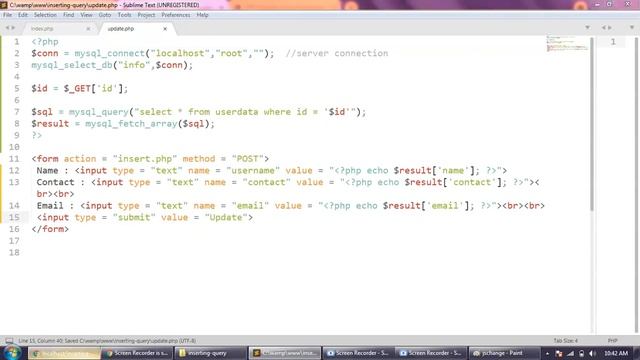Click 'mysql_select_db' on line 3

72,65
